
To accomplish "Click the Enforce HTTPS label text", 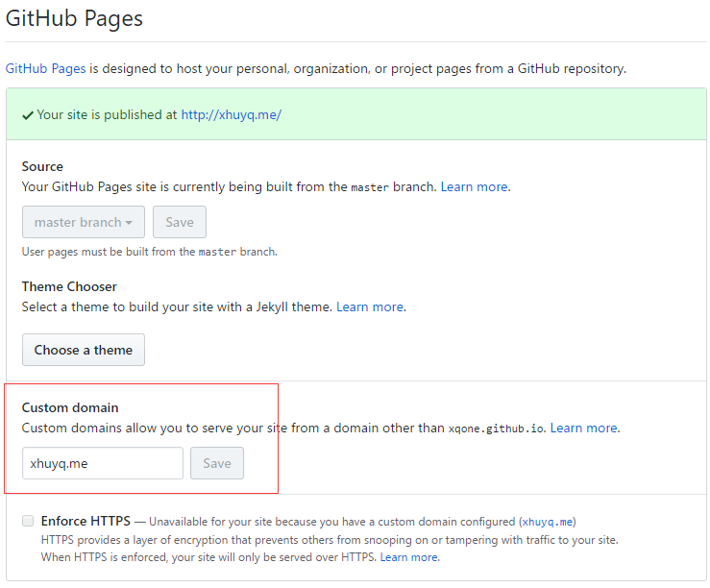I will pos(86,522).
